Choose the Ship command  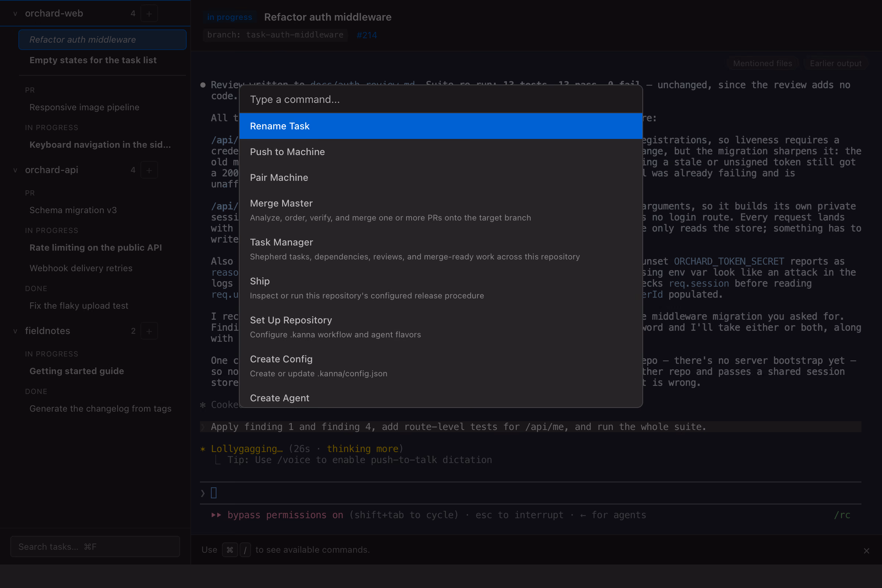click(441, 288)
